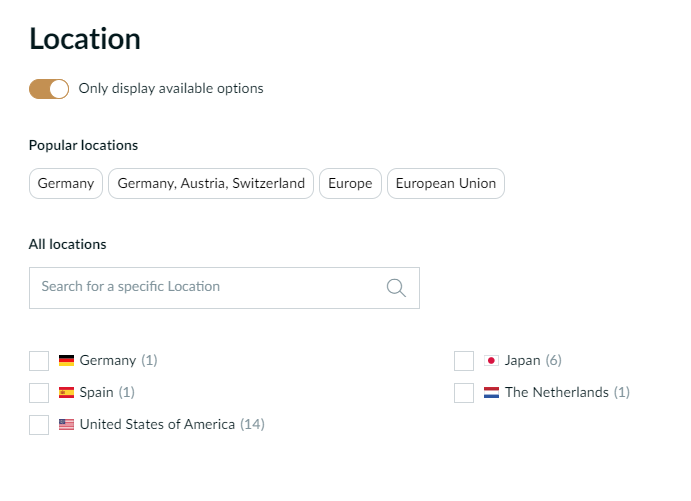Screen dimensions: 691x501
Task: Pick the Europe popular location chip
Action: pyautogui.click(x=350, y=184)
